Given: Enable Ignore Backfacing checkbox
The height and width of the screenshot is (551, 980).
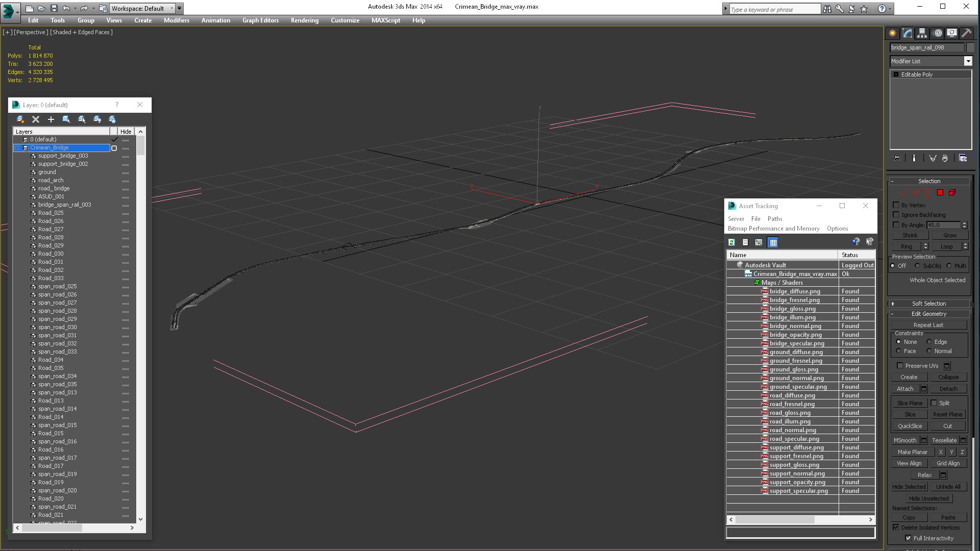Looking at the screenshot, I should tap(896, 214).
